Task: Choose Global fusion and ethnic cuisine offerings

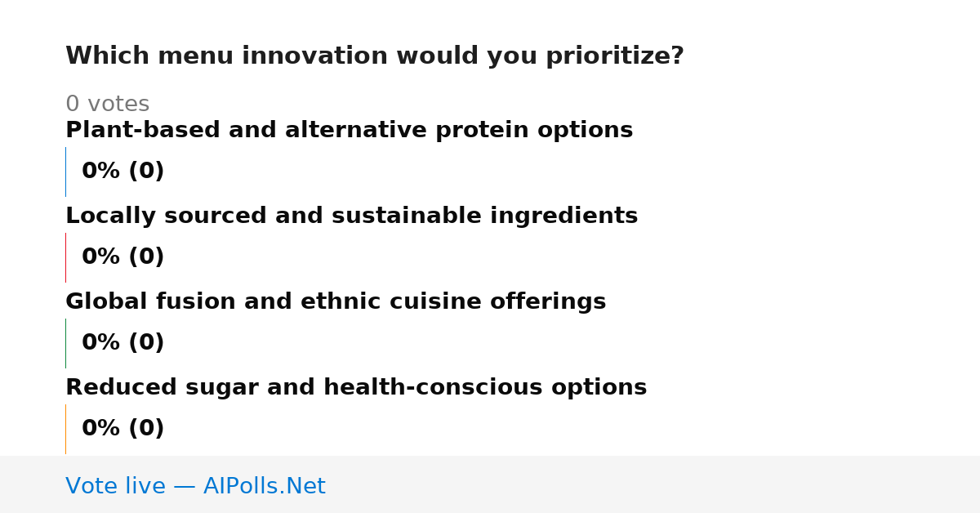Action: [336, 302]
